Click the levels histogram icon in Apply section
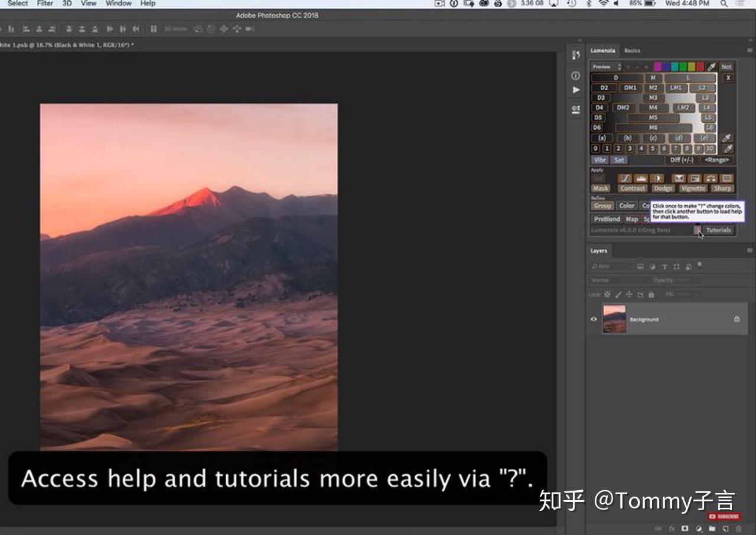Viewport: 756px width, 535px height. 641,178
